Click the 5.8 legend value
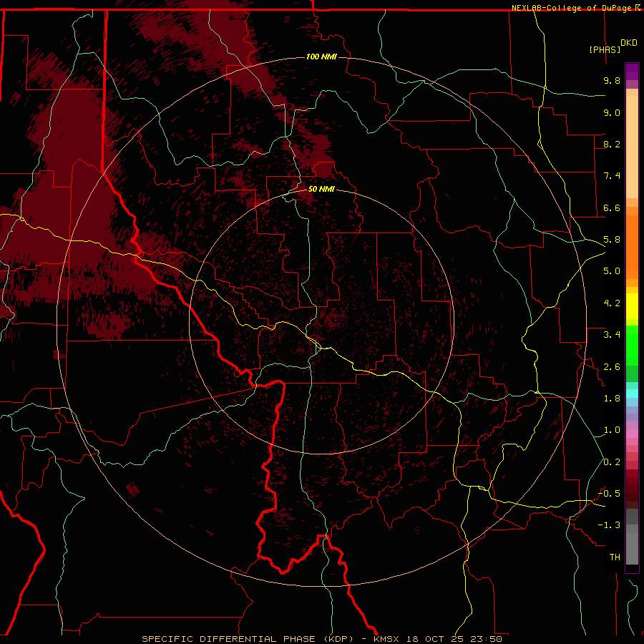Image resolution: width=644 pixels, height=644 pixels. 612,240
